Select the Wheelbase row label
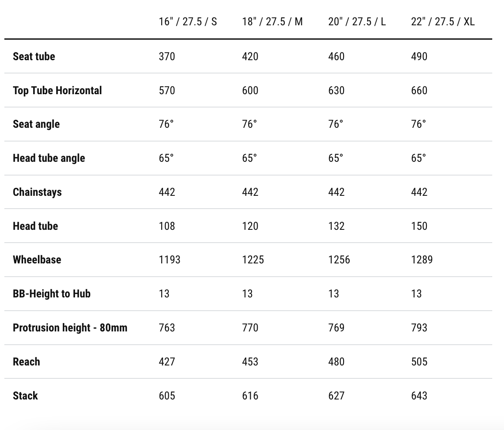Screen dimensions: 504x430 37,260
